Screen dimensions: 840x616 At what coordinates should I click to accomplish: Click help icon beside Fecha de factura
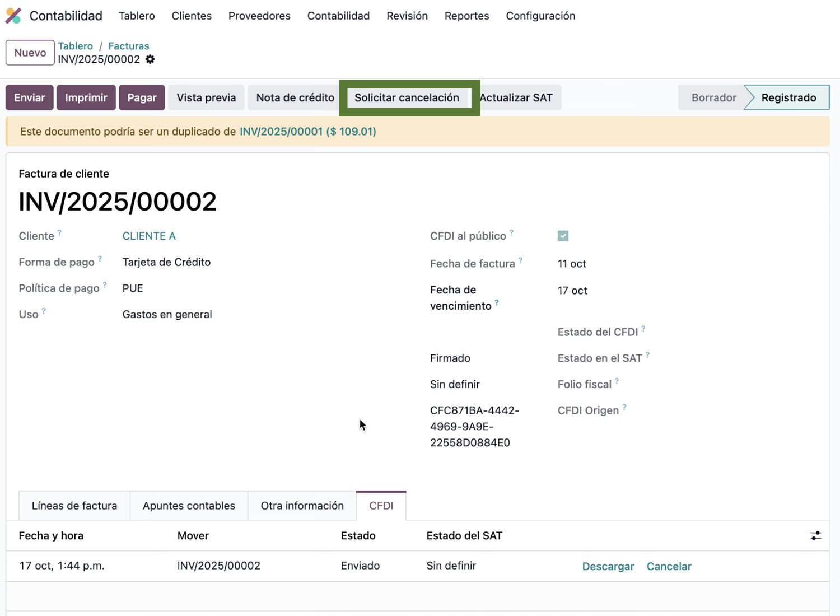(520, 260)
